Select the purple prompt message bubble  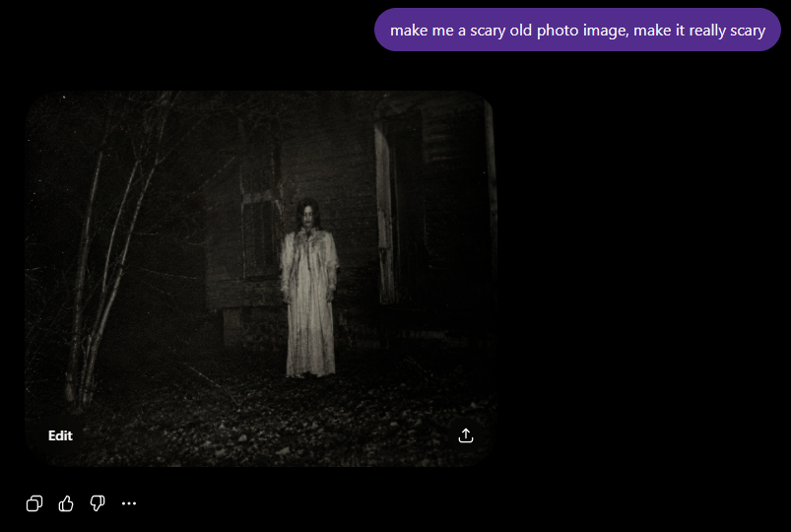tap(577, 30)
